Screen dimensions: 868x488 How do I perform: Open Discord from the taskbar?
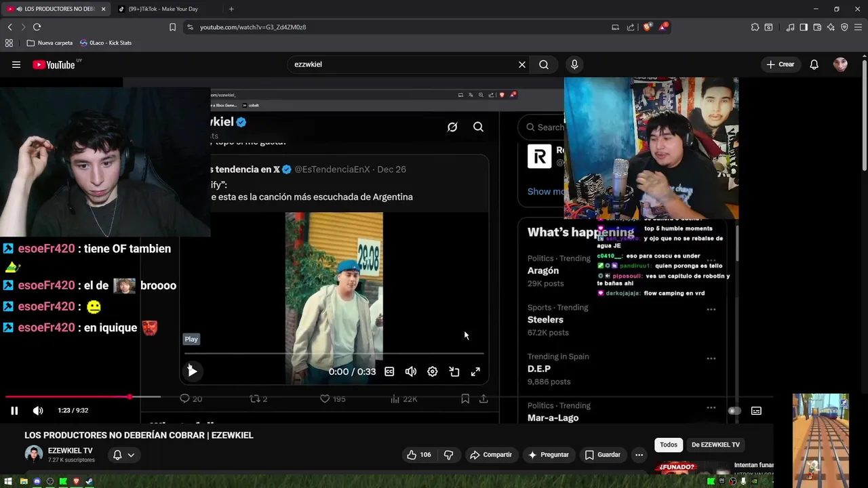(x=37, y=481)
